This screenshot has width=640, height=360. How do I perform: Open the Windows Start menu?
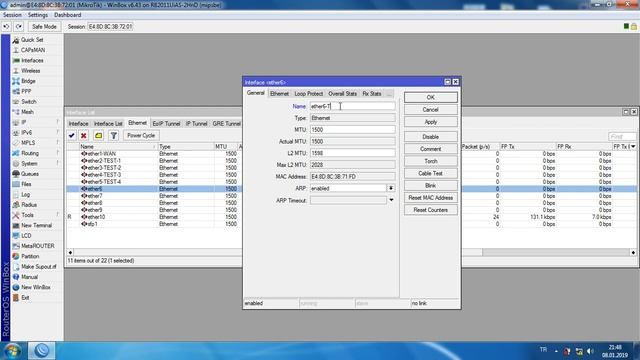12,351
